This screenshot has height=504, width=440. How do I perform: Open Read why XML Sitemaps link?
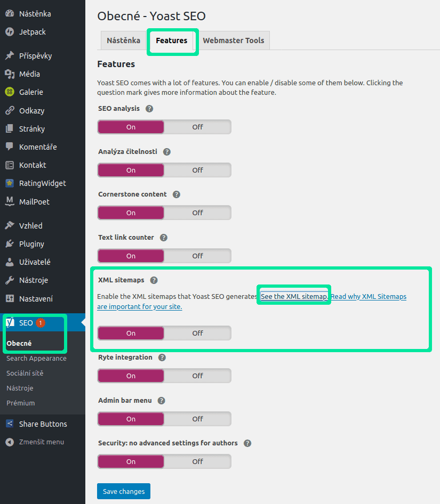tap(369, 296)
